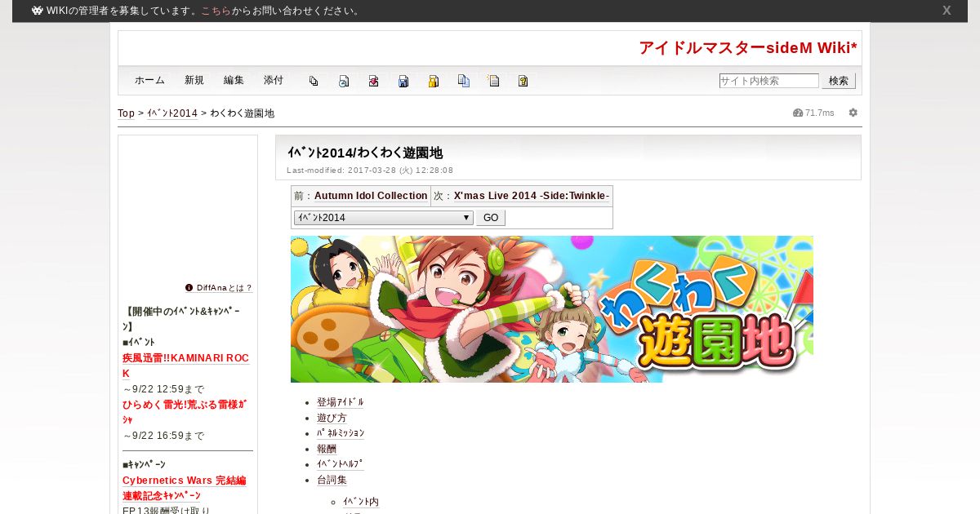Jump to ｲﾍﾞﾝﾄﾍﾙﾌﾟ section

(x=341, y=464)
